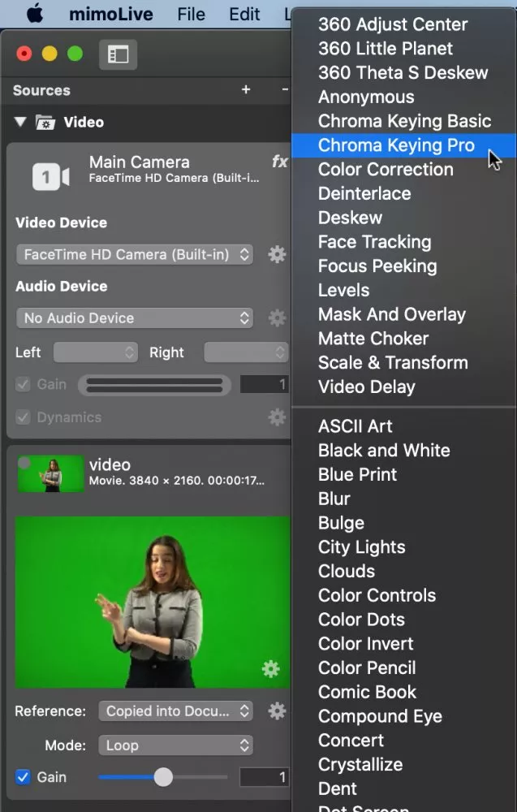Open the Left audio channel dropdown
Viewport: 517px width, 812px height.
pyautogui.click(x=96, y=352)
